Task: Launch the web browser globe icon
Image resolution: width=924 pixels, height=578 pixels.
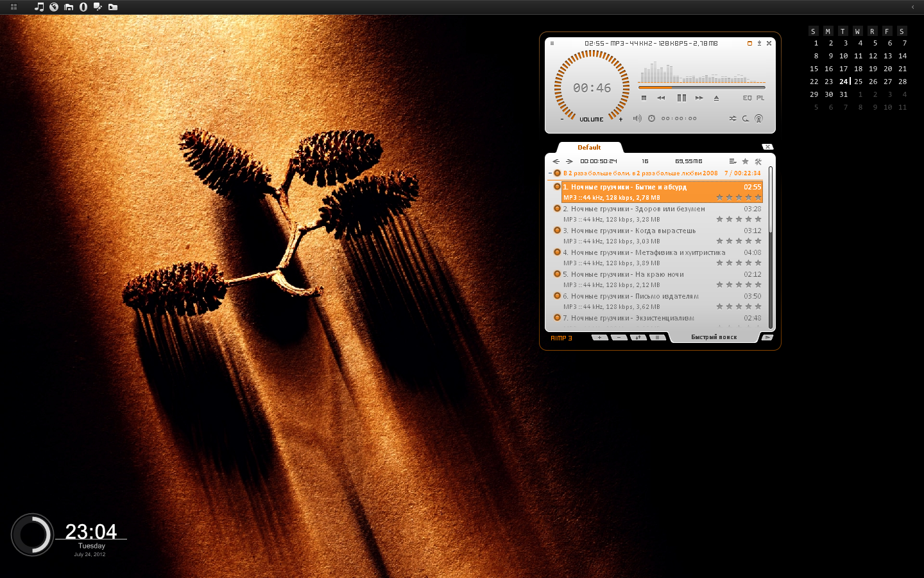Action: click(54, 7)
